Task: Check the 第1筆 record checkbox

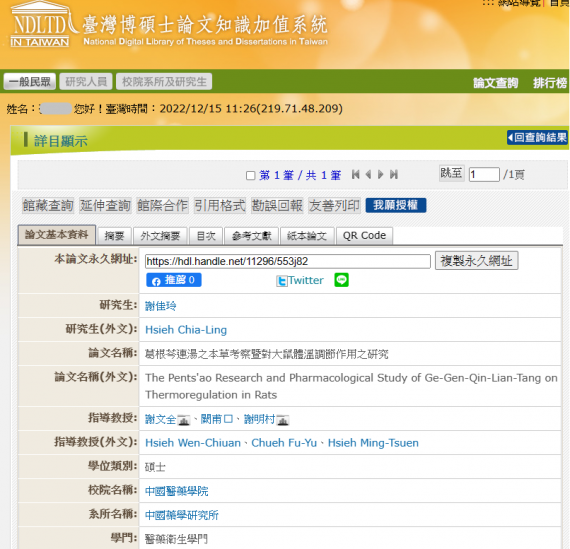Action: pyautogui.click(x=250, y=176)
